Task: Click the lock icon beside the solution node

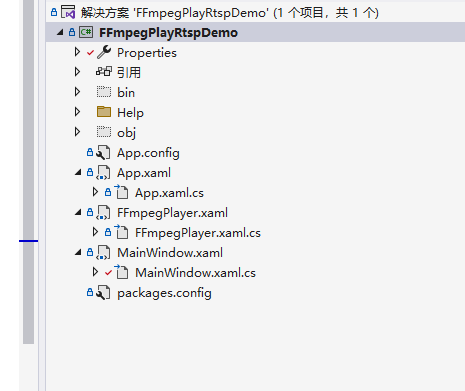Action: click(x=54, y=13)
